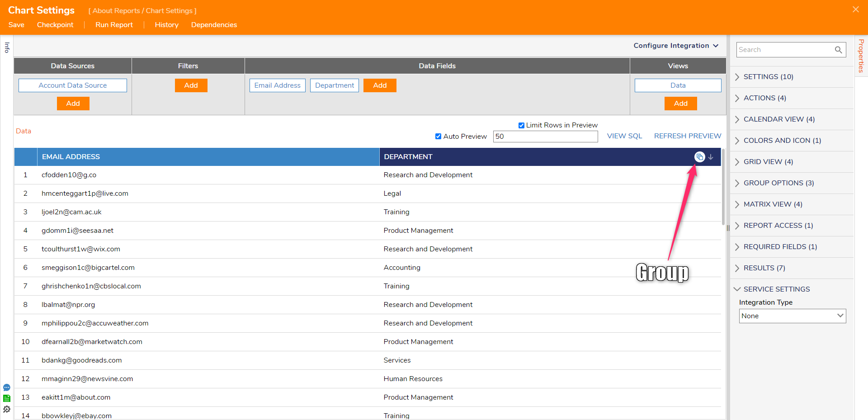The image size is (868, 420).
Task: Click the VIEW SQL link
Action: pos(624,136)
